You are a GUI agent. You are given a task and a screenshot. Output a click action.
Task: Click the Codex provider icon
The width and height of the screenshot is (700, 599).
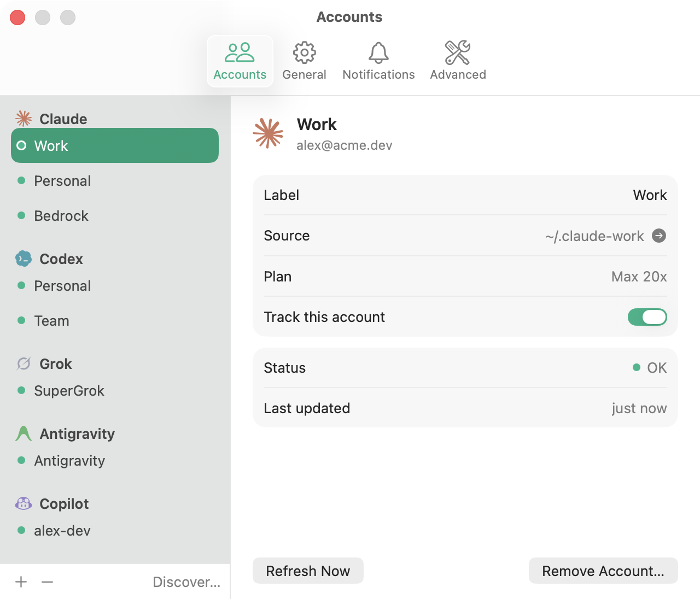pos(24,259)
